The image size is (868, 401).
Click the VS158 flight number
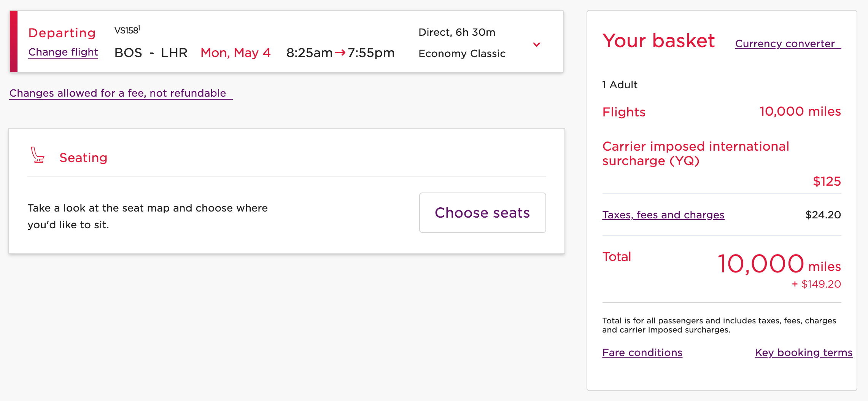[127, 30]
